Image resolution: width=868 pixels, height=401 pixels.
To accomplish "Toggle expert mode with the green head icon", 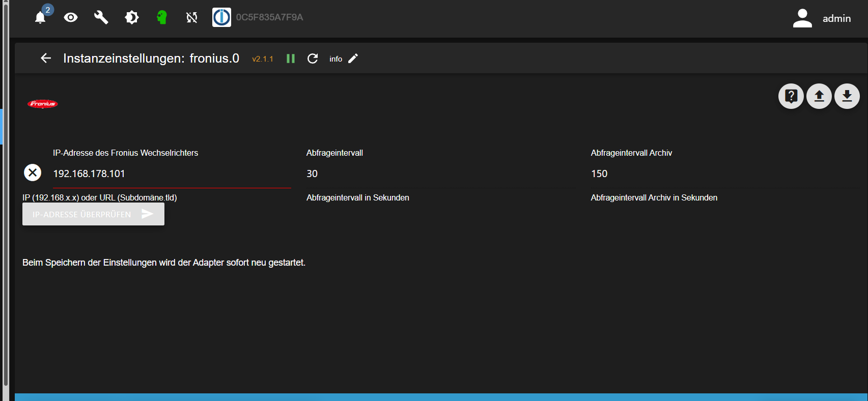I will [x=162, y=17].
